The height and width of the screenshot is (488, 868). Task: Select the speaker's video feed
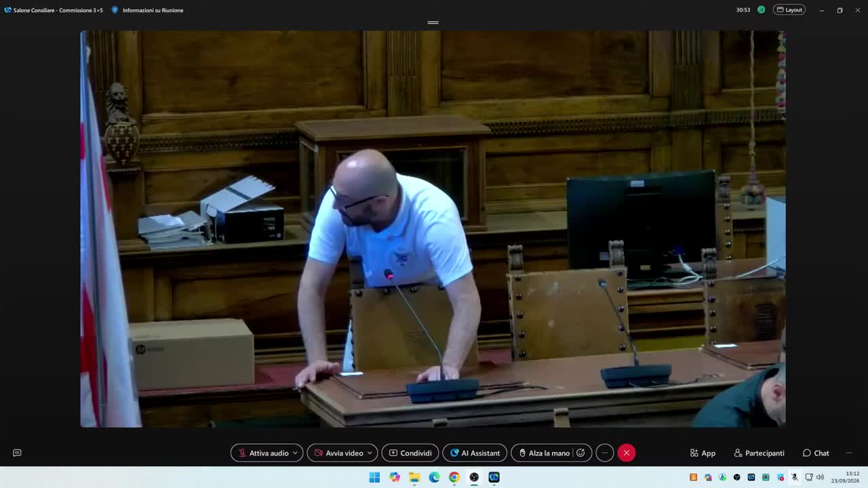(x=433, y=229)
